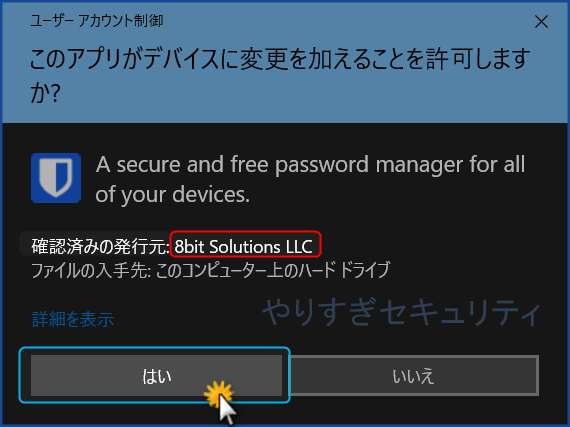Click the yellow click-burst marker on はい button
Image resolution: width=570 pixels, height=427 pixels.
(x=218, y=394)
